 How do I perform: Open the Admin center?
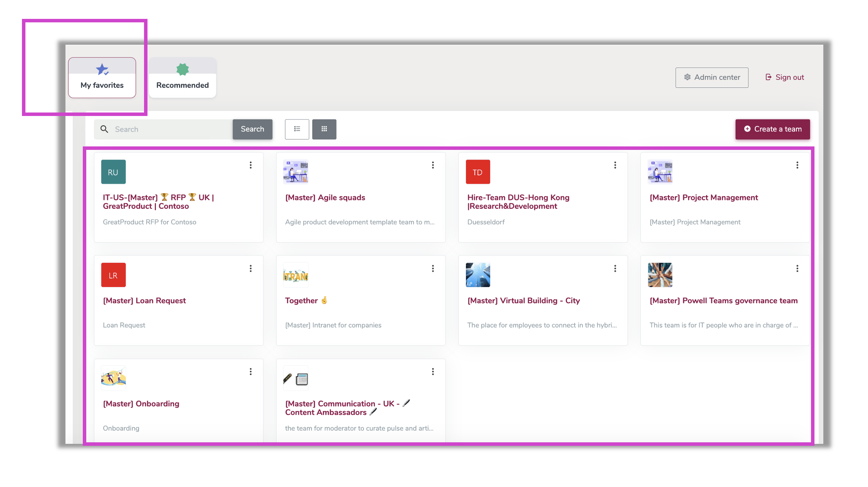(712, 77)
